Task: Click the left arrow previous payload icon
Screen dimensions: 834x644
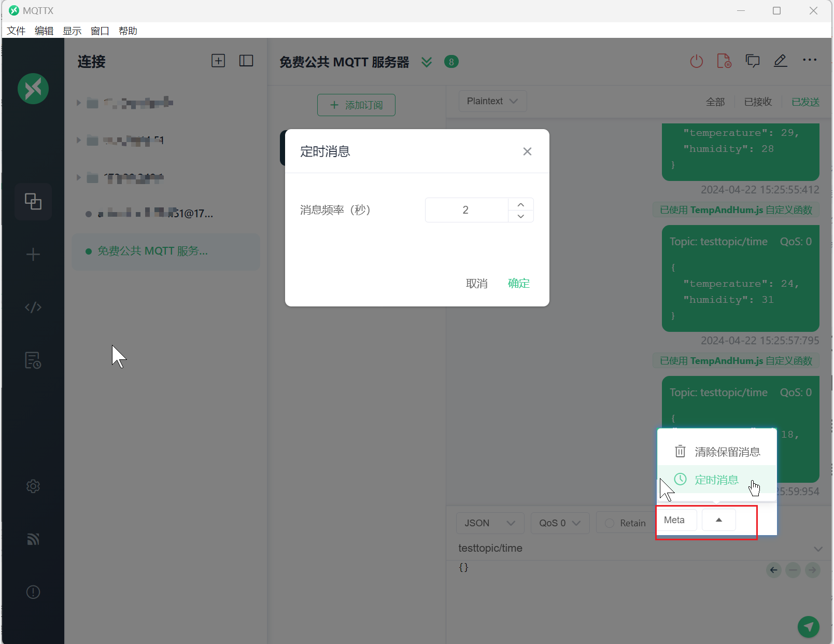Action: pos(774,570)
